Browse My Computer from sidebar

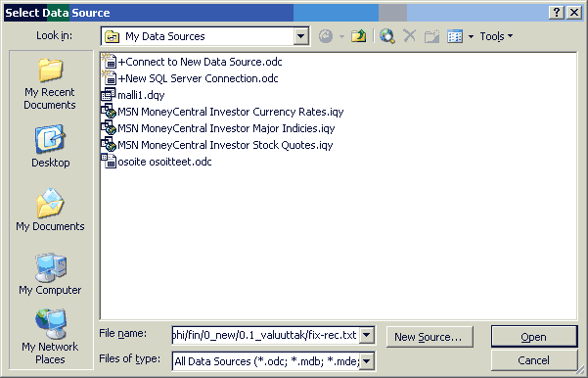click(50, 274)
